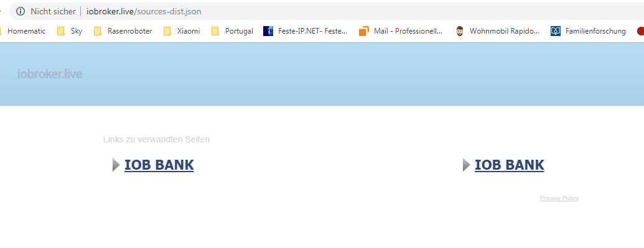Open the right IOB BANK link
Image resolution: width=644 pixels, height=248 pixels.
click(x=509, y=165)
